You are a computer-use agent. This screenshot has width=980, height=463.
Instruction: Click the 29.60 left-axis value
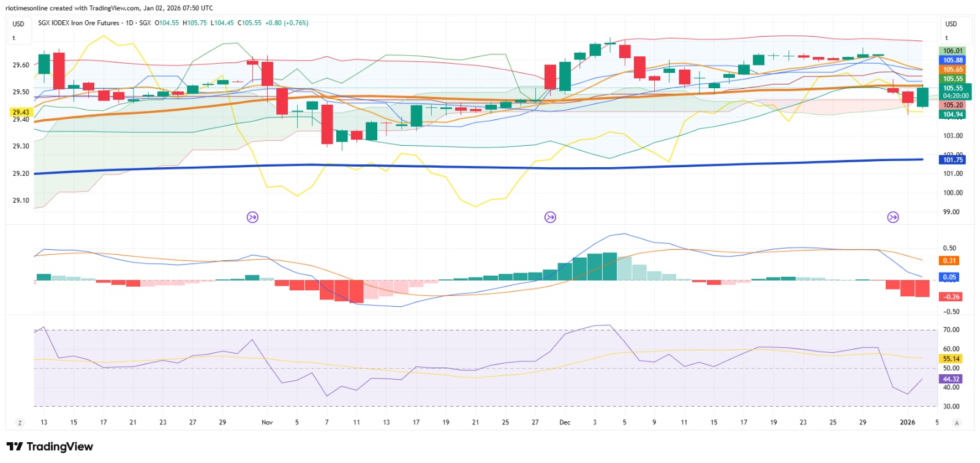(21, 65)
